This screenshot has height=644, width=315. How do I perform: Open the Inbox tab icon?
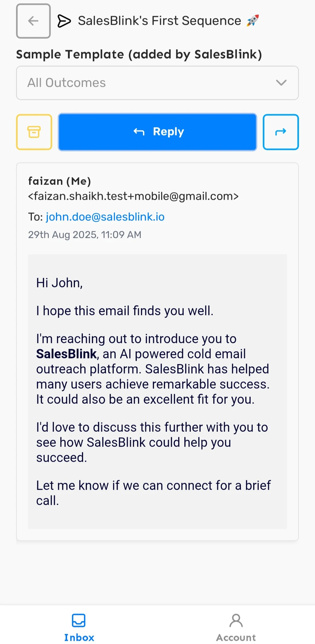tap(79, 620)
